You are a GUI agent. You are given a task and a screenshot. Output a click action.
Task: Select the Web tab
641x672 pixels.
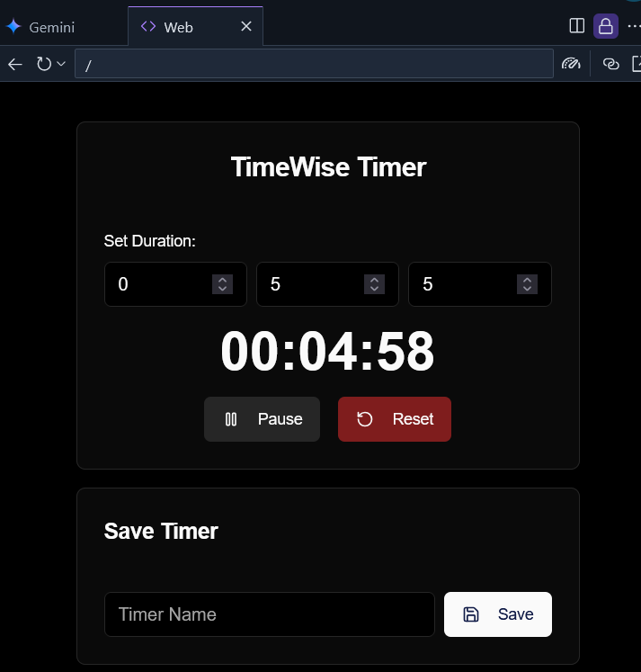(x=178, y=27)
